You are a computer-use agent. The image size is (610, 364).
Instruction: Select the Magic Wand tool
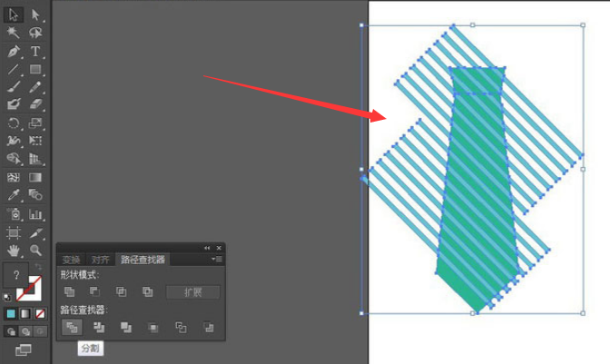coord(14,33)
